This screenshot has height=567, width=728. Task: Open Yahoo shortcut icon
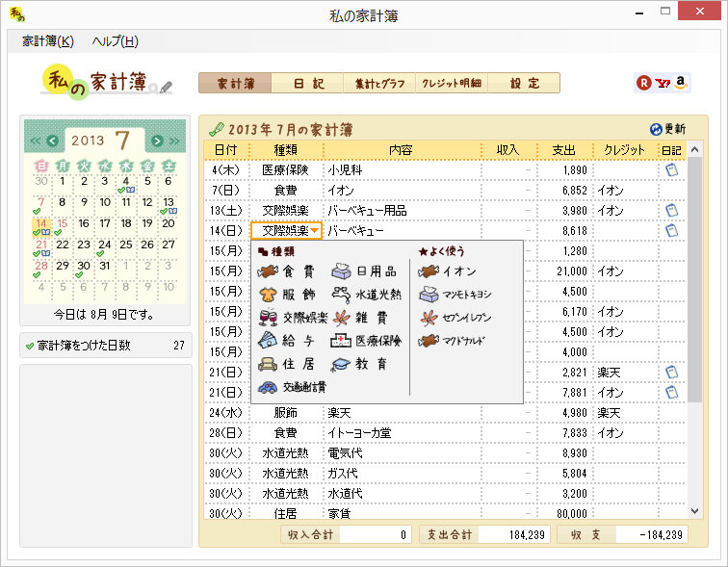663,83
